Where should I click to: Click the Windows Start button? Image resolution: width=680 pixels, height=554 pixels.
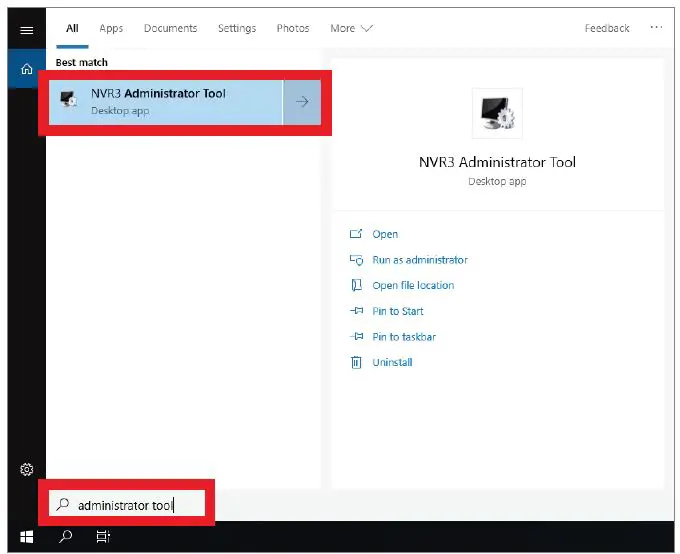pos(26,536)
